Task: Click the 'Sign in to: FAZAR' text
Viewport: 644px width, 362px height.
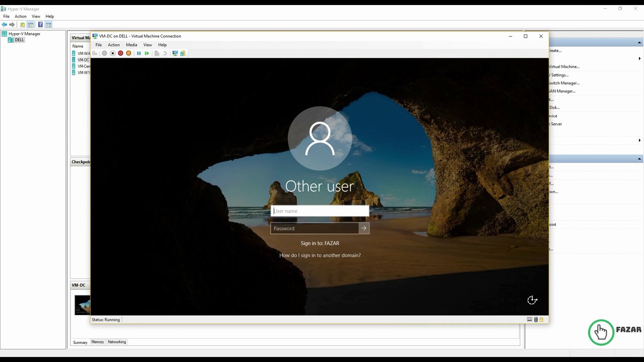Action: tap(320, 243)
